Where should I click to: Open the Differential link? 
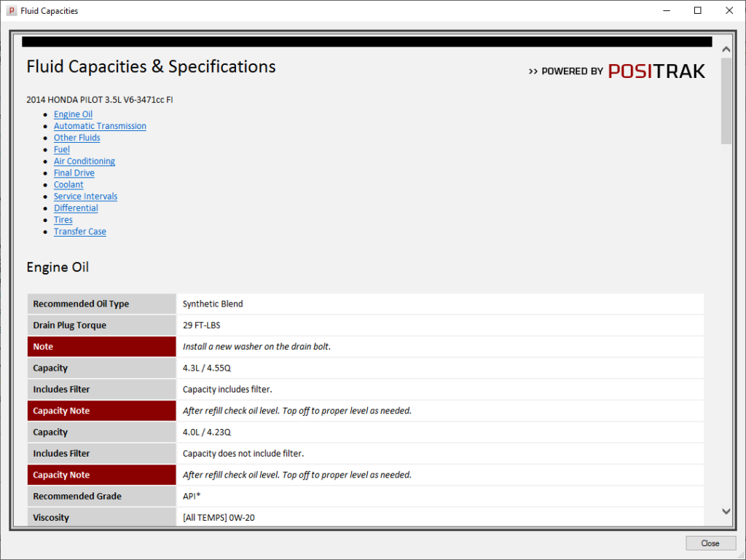pos(76,208)
